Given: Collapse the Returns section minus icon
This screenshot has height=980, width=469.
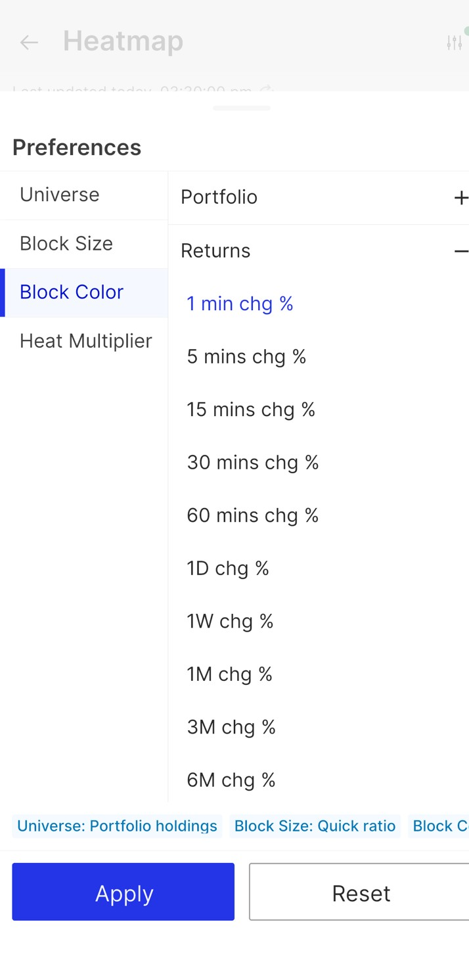Looking at the screenshot, I should 460,251.
